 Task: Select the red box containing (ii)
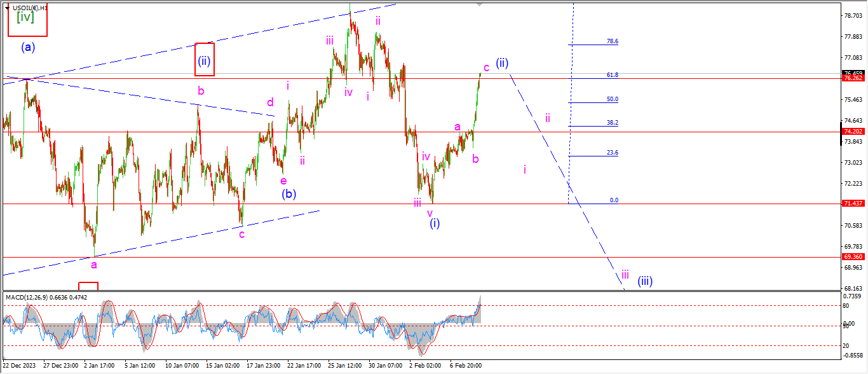point(205,59)
